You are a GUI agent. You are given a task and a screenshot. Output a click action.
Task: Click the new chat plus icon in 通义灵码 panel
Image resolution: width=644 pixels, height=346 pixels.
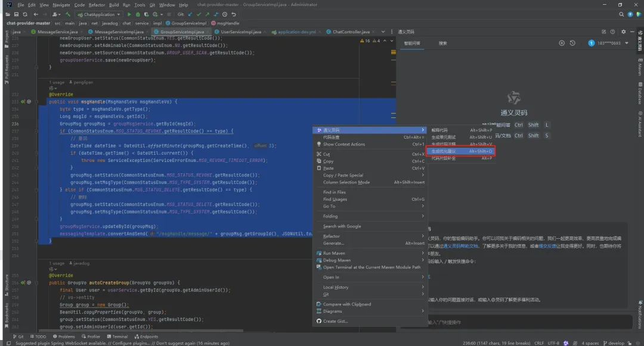562,43
